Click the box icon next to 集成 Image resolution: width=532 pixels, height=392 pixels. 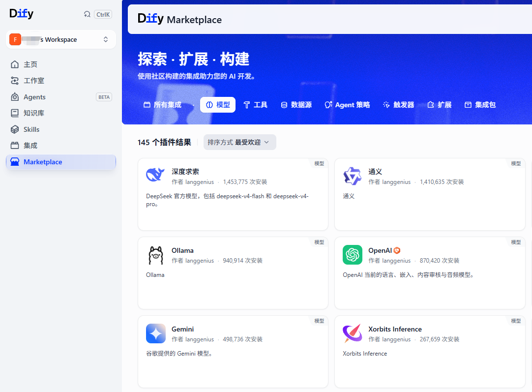pos(15,146)
